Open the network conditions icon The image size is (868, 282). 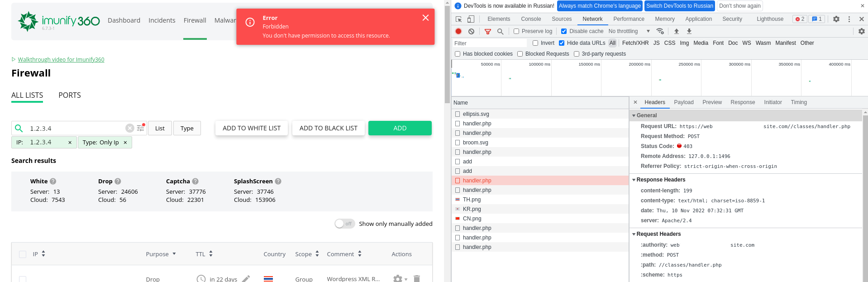click(660, 31)
